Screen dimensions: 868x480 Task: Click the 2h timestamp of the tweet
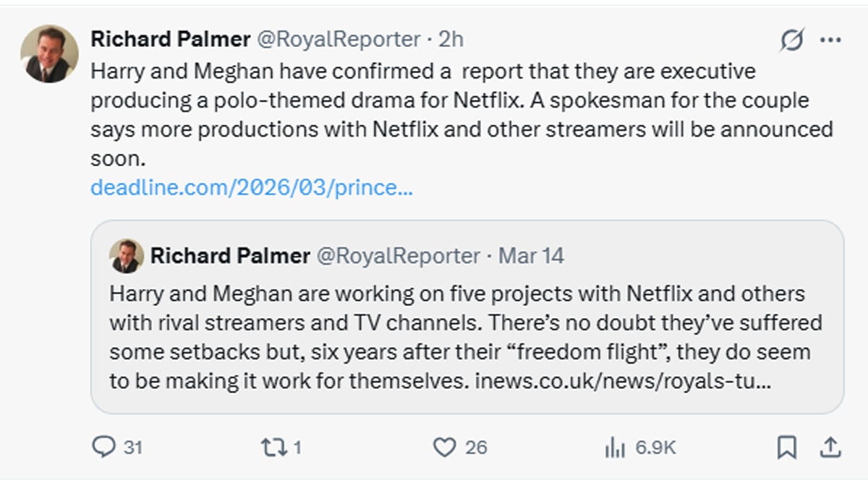(x=450, y=39)
